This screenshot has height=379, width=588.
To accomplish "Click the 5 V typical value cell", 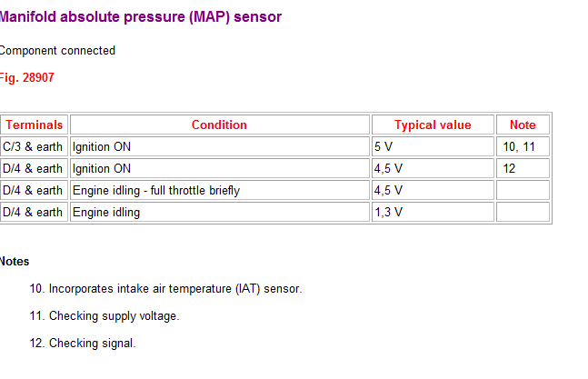I will coord(433,146).
